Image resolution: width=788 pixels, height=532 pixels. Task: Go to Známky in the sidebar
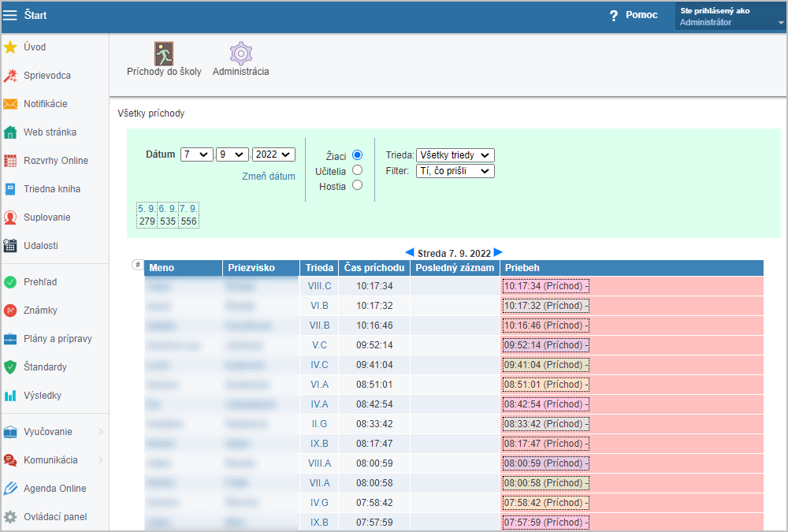[40, 311]
